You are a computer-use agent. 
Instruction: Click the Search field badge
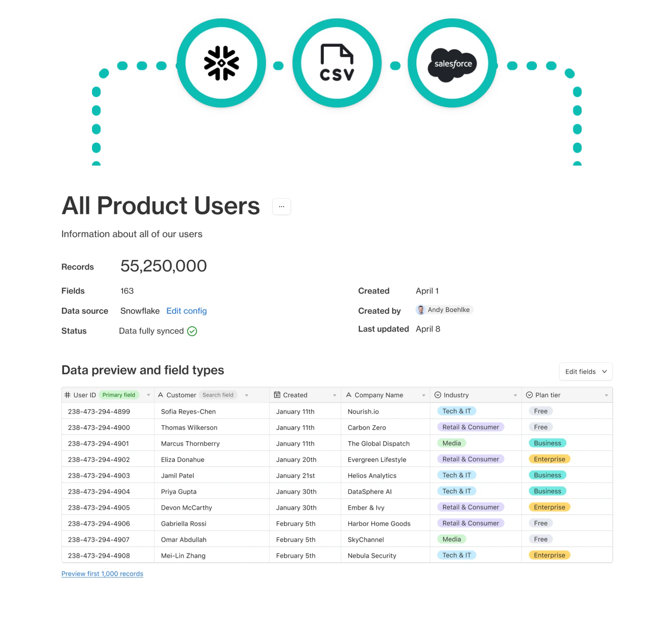click(218, 395)
